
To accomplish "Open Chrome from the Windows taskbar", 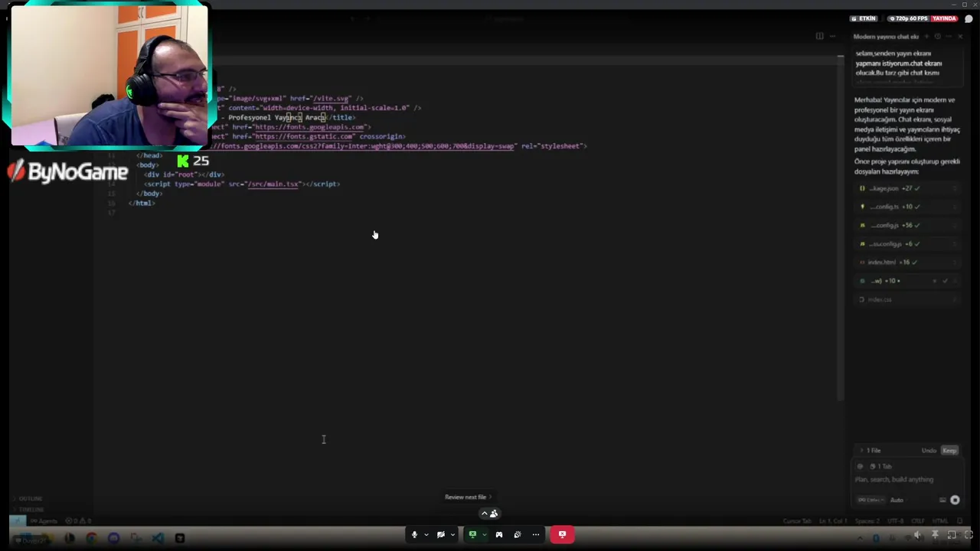I will tap(92, 538).
